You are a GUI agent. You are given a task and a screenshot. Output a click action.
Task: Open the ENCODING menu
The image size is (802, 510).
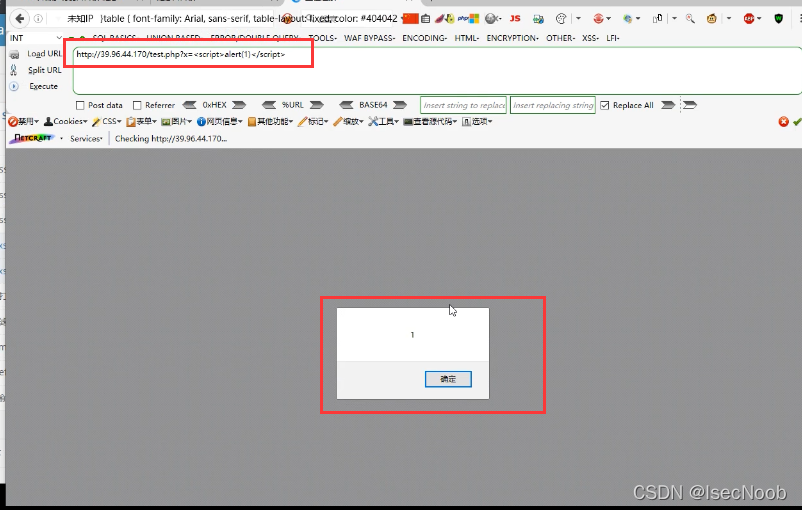425,38
